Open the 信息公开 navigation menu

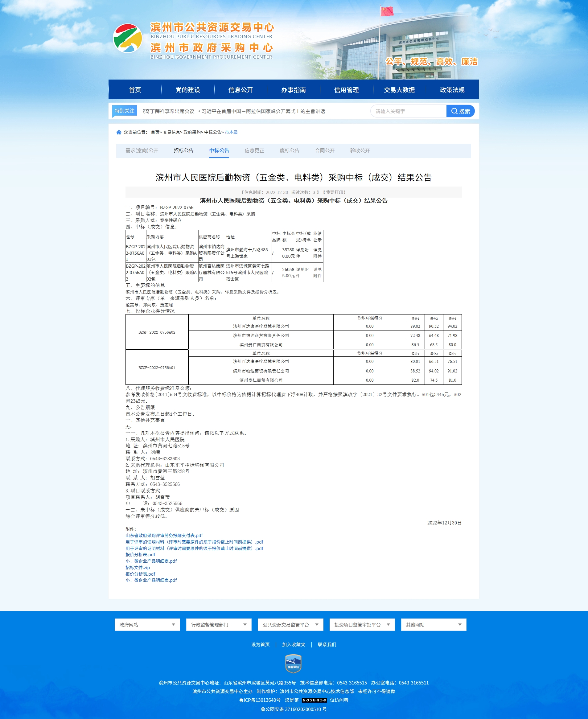241,90
